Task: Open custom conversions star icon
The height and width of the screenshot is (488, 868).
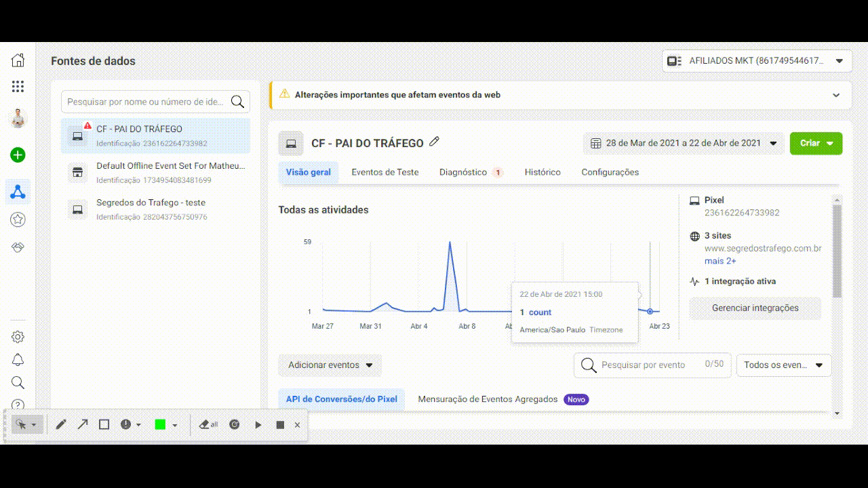Action: click(18, 220)
